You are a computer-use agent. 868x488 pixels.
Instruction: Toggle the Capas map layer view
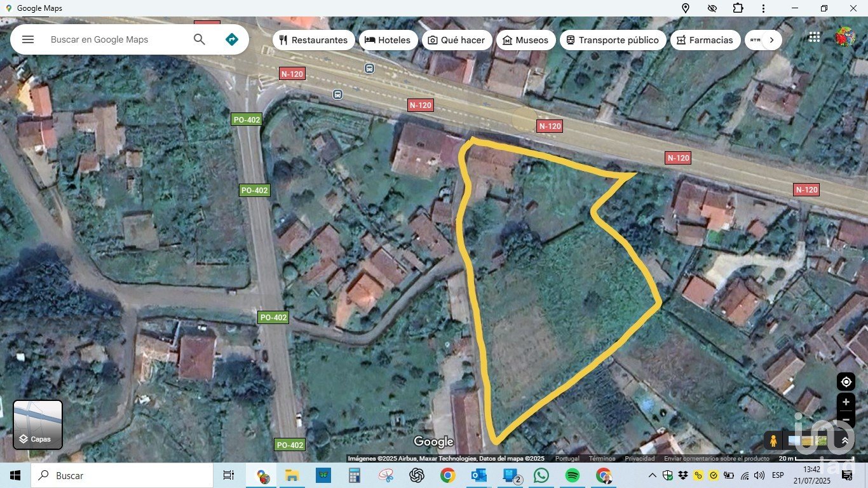[x=38, y=424]
